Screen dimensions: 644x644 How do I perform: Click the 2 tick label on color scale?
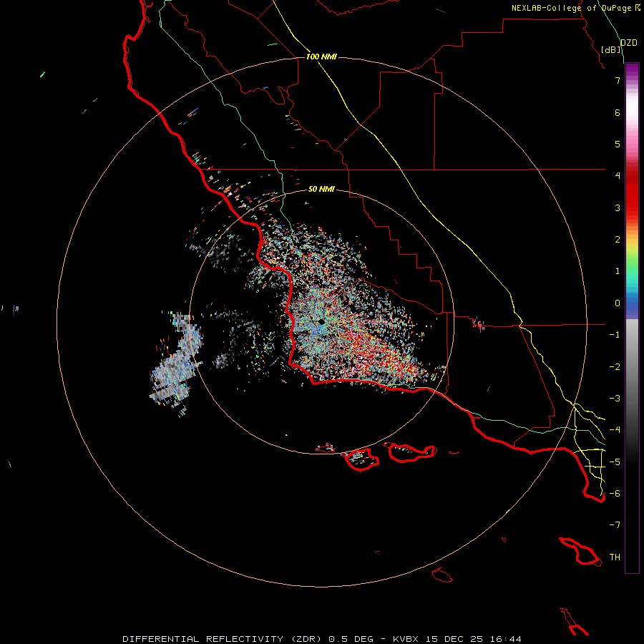[x=618, y=240]
